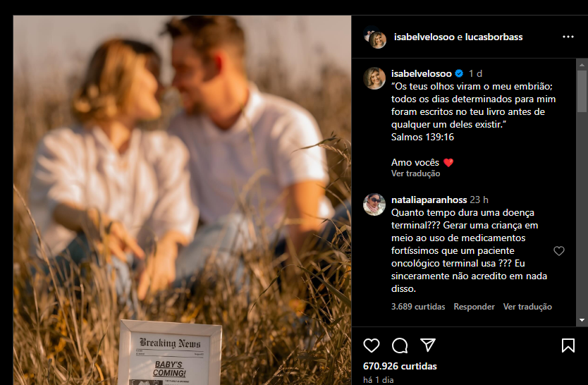Click the verified badge next to isabelvelosoo
This screenshot has height=385, width=588.
(x=459, y=73)
